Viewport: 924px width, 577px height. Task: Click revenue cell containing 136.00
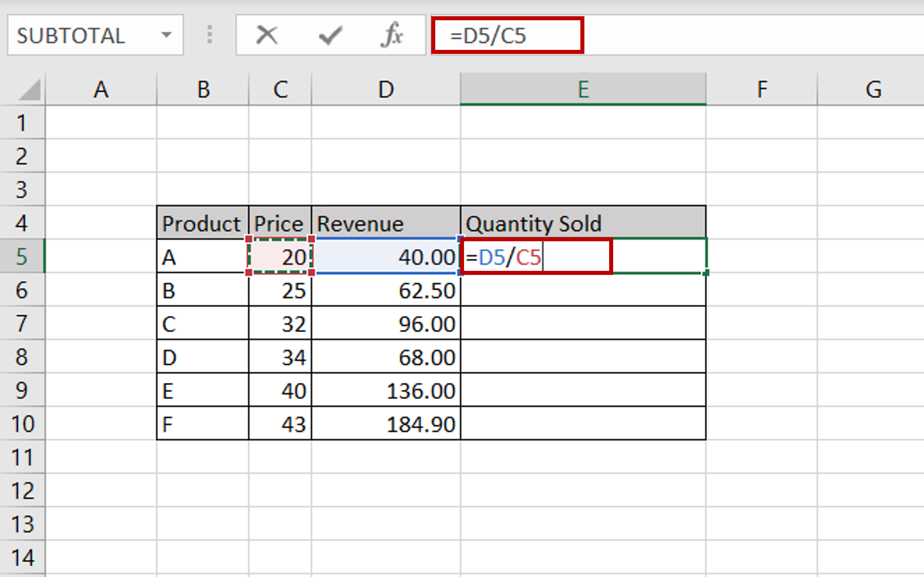point(386,390)
